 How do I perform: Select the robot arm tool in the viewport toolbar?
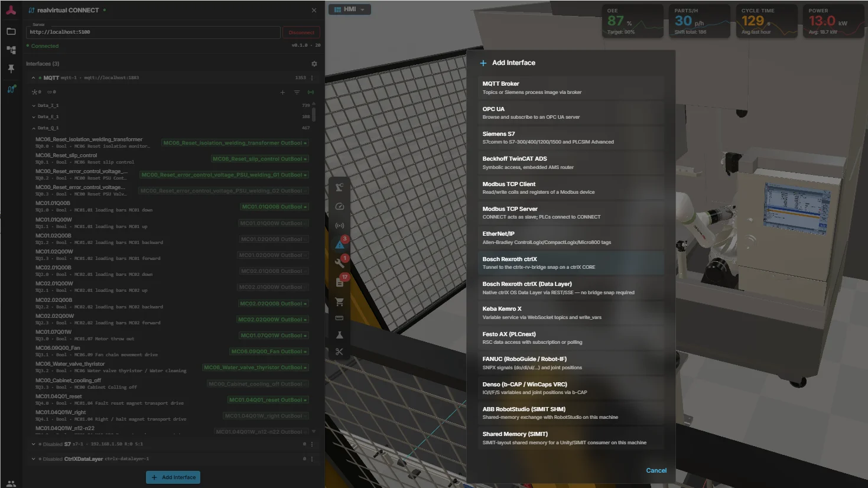pyautogui.click(x=339, y=187)
